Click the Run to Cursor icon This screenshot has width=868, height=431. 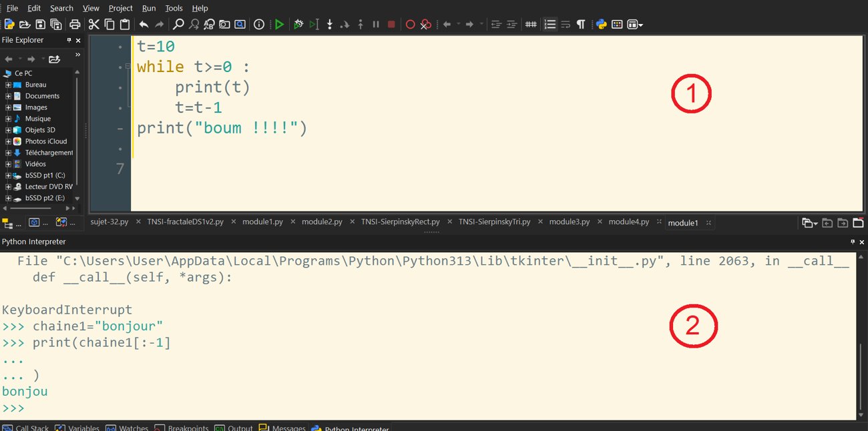pos(314,24)
